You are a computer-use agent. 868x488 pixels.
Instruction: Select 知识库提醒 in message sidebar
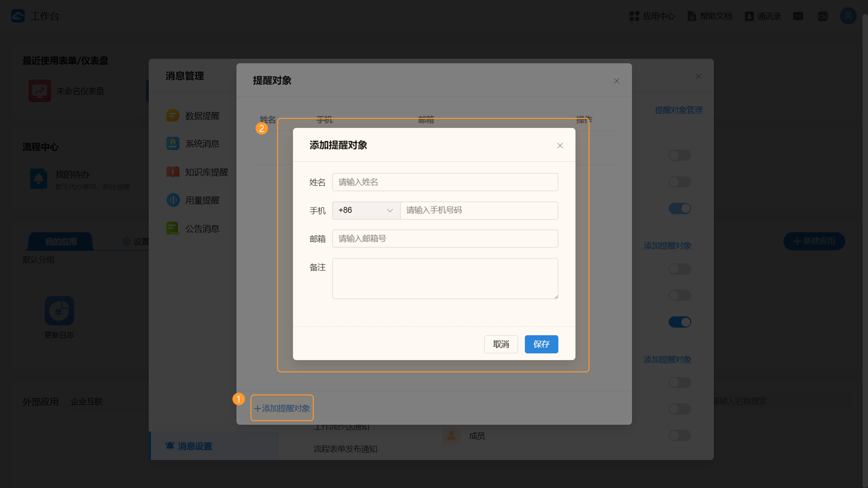(x=197, y=172)
